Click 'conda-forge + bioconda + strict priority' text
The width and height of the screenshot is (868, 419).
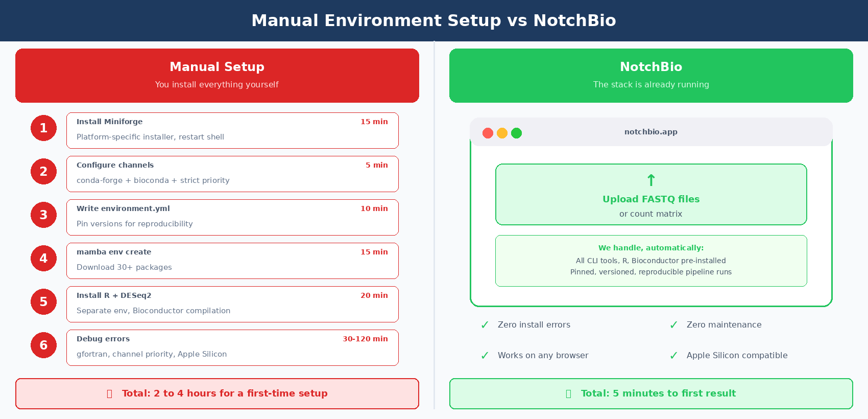point(153,180)
